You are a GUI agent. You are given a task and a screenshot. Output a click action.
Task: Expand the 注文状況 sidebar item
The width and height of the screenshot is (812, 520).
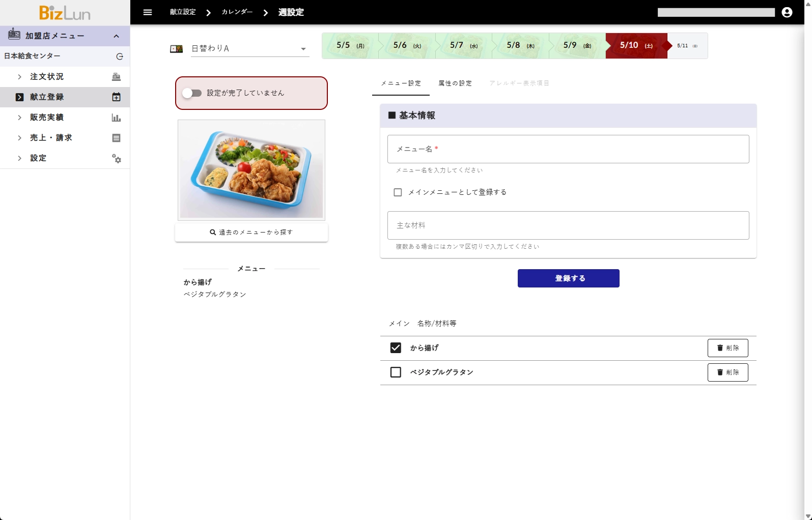[20, 77]
